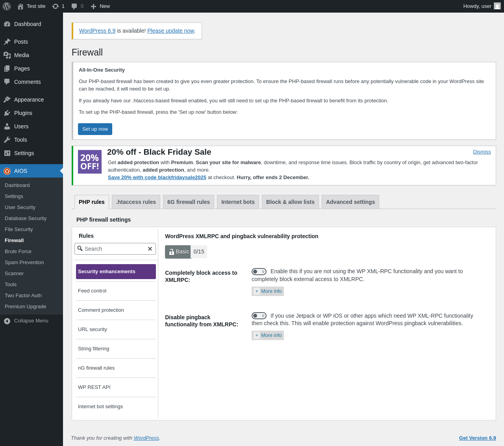This screenshot has height=446, width=504.
Task: Select nG firewall rules category
Action: pyautogui.click(x=116, y=368)
